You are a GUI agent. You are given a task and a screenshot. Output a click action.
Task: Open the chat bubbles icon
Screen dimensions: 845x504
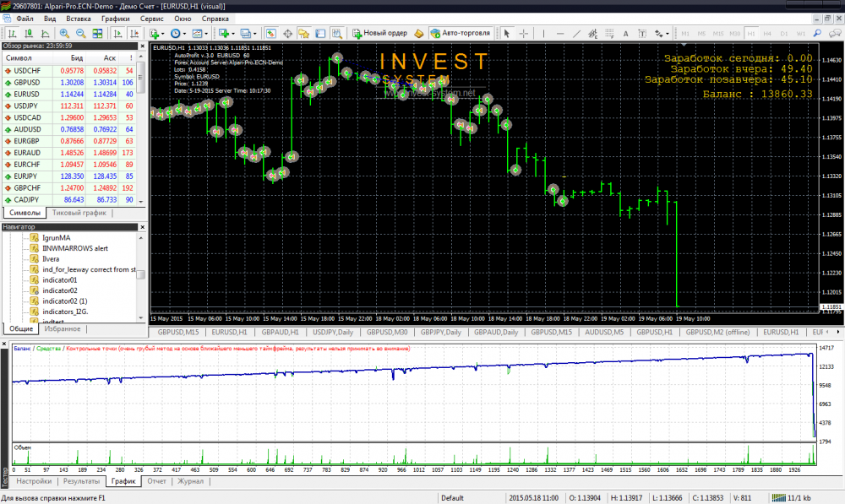836,34
